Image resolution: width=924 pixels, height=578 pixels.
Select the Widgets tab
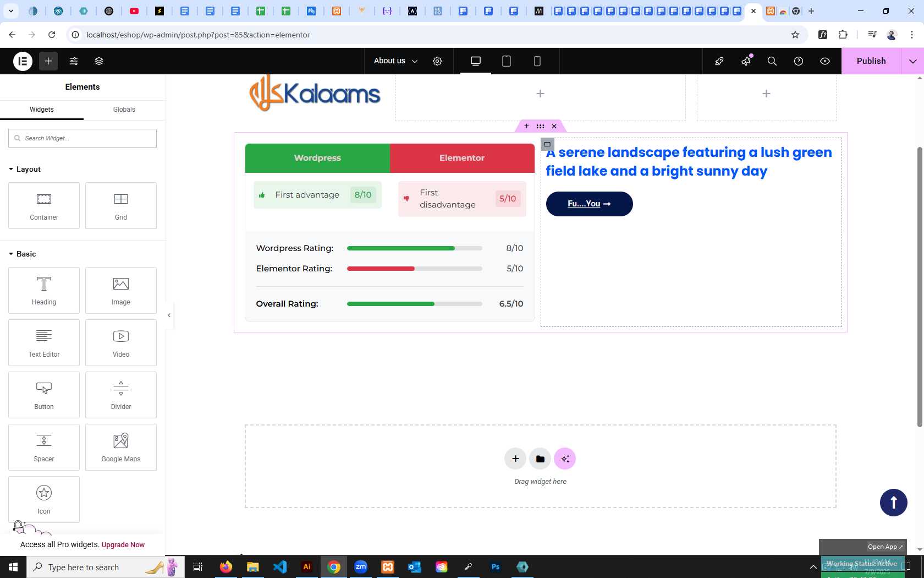[x=42, y=110]
